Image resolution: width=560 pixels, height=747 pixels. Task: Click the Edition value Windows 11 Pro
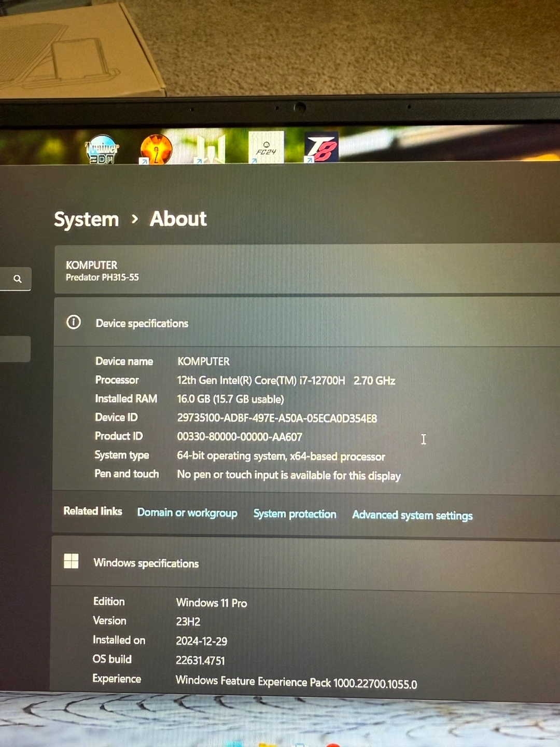click(x=212, y=603)
